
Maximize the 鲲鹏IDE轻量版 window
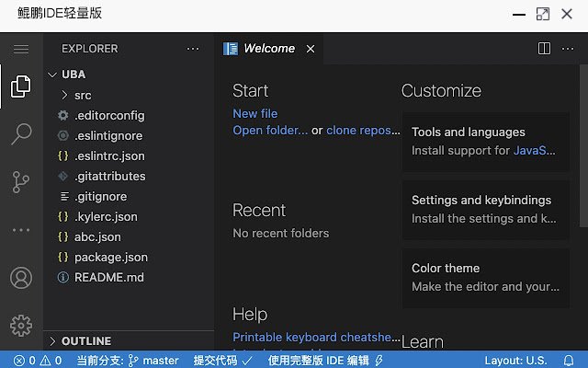(543, 15)
